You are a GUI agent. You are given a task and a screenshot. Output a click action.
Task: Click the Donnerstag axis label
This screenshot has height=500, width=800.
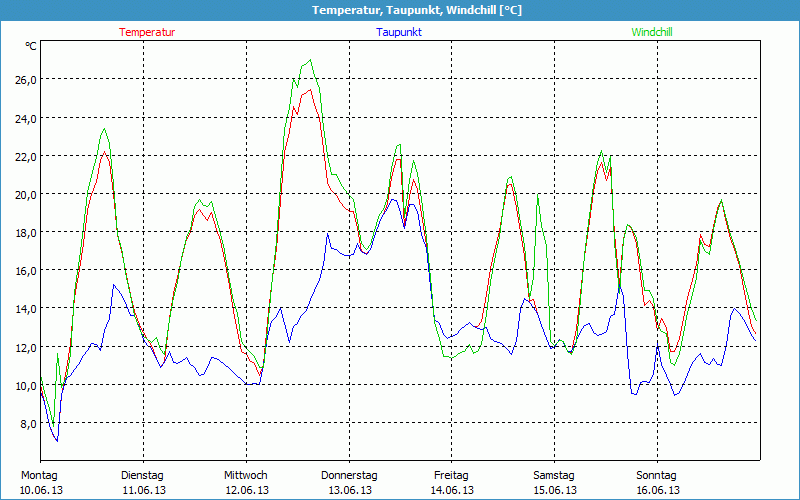[x=349, y=476]
